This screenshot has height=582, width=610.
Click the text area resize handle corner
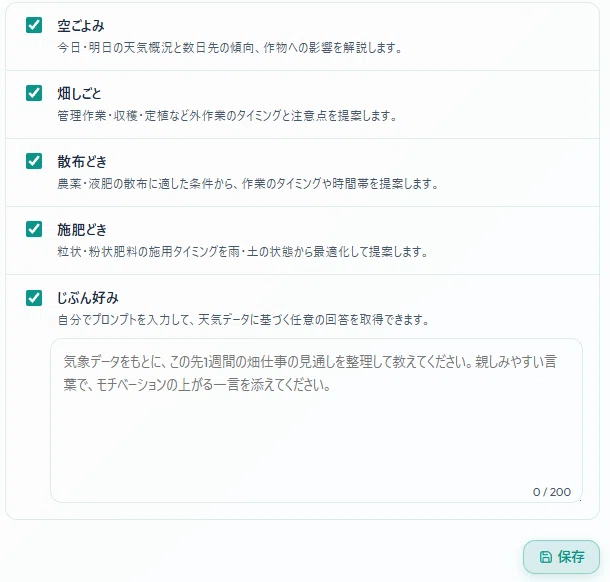(580, 500)
